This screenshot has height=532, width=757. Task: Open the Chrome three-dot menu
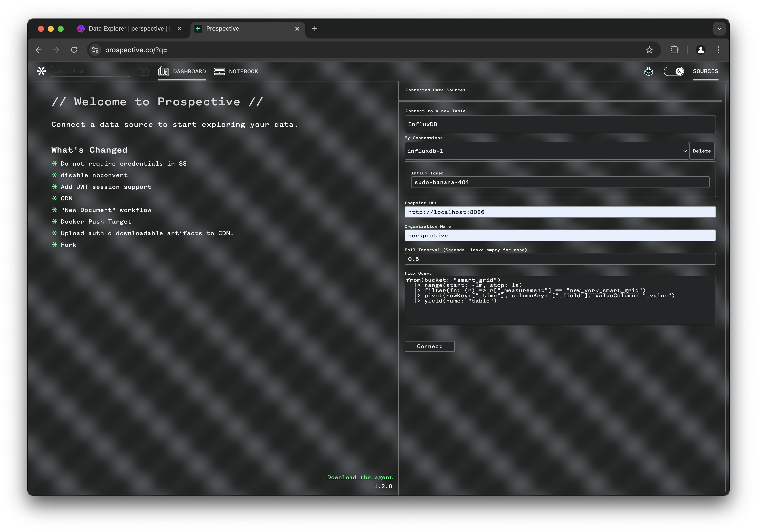point(719,50)
